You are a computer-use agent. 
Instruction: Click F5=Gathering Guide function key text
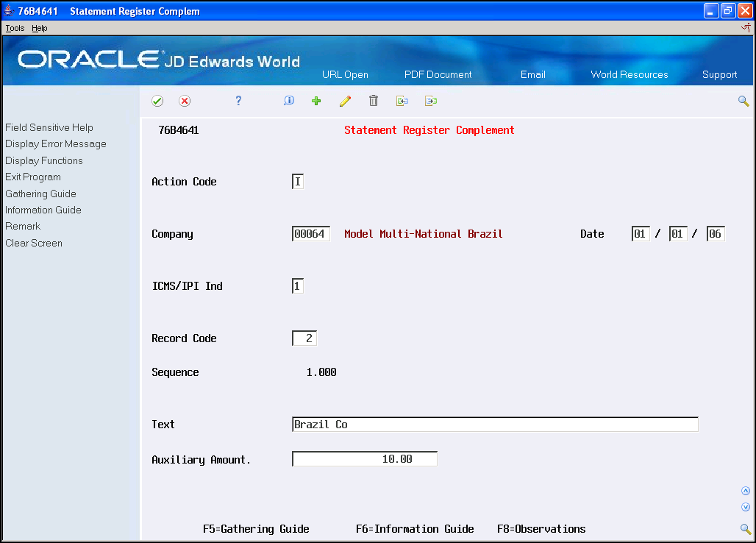[x=256, y=529]
